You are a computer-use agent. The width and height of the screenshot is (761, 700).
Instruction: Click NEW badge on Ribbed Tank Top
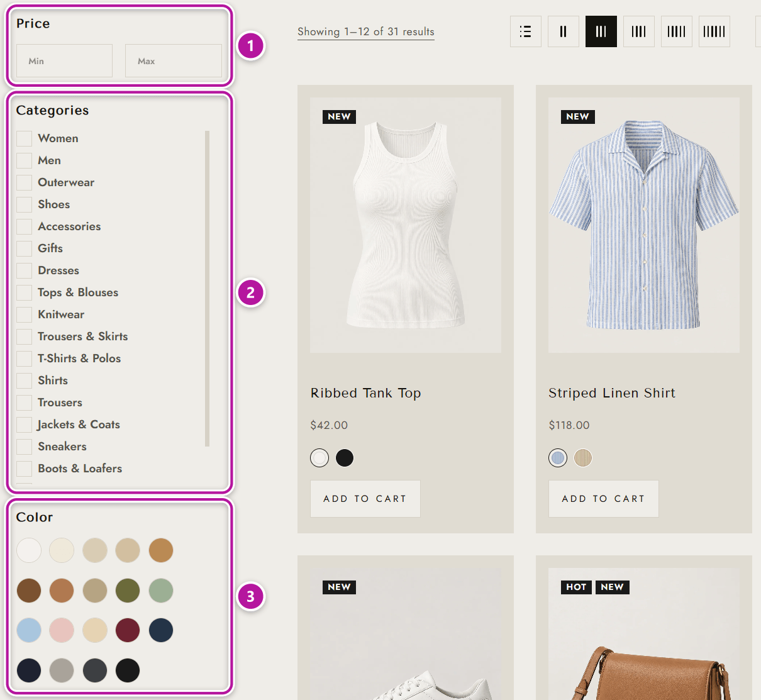(x=340, y=117)
